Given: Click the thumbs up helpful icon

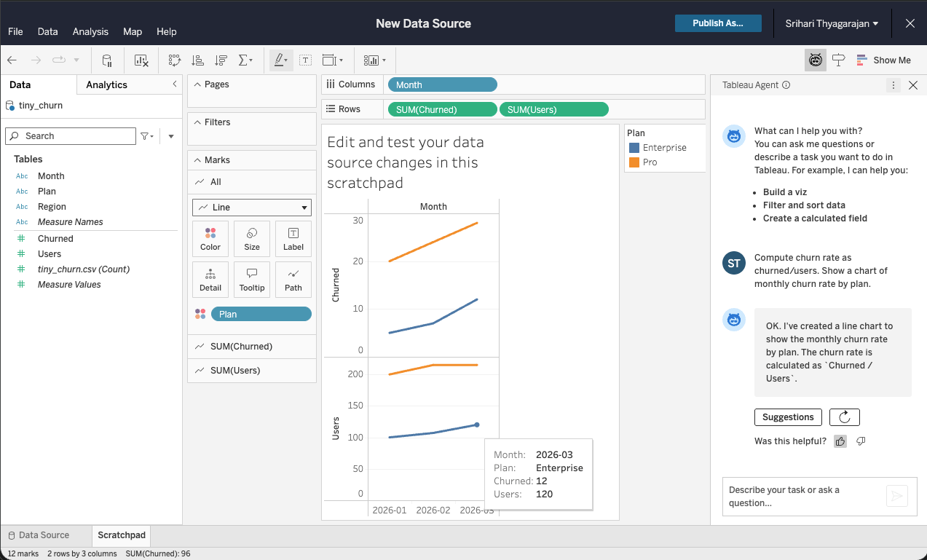Looking at the screenshot, I should (840, 441).
